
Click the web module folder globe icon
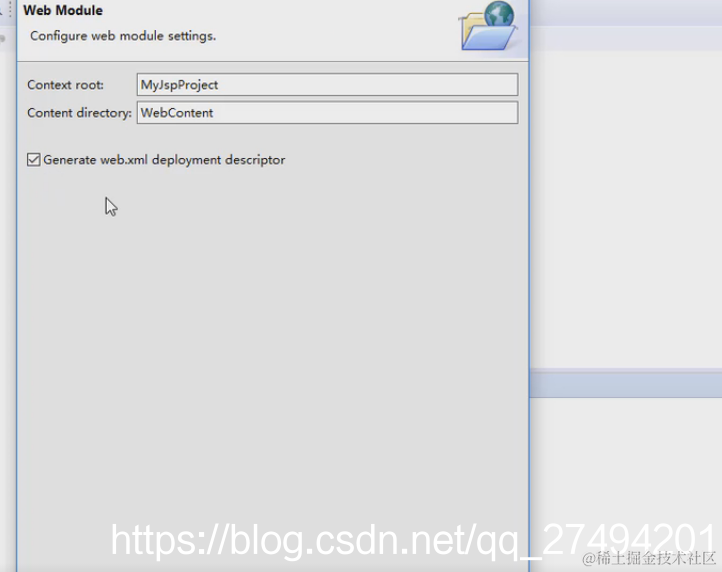click(x=489, y=25)
